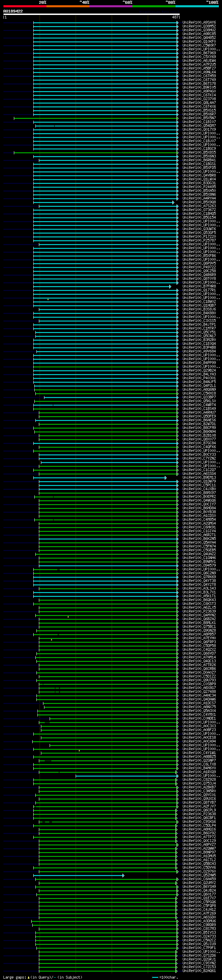Open hit UniRef100_A9NLK4
Screen dimensions: 222x980
[x=199, y=72]
